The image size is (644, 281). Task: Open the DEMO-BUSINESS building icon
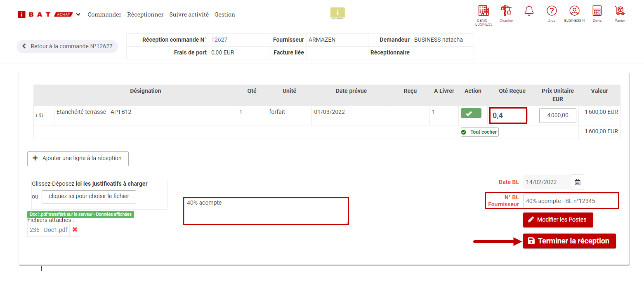click(483, 11)
